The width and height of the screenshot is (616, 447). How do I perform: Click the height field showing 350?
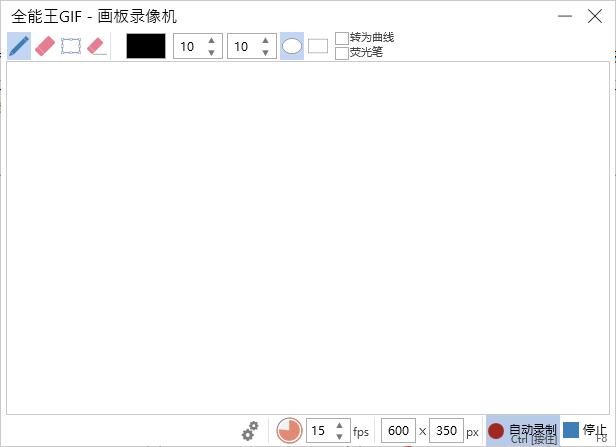coord(446,431)
